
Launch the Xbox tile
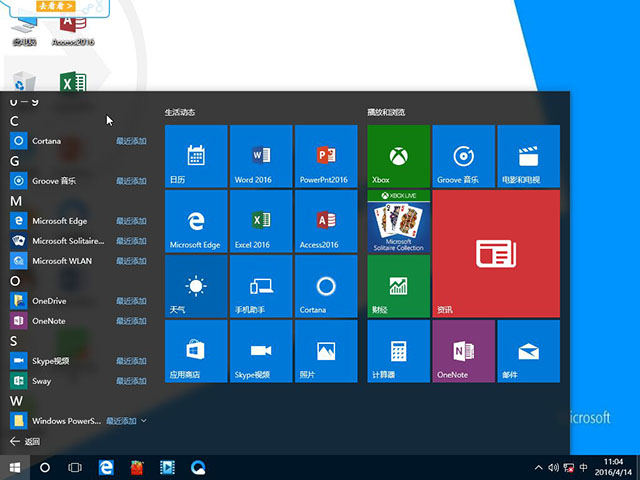[x=398, y=156]
